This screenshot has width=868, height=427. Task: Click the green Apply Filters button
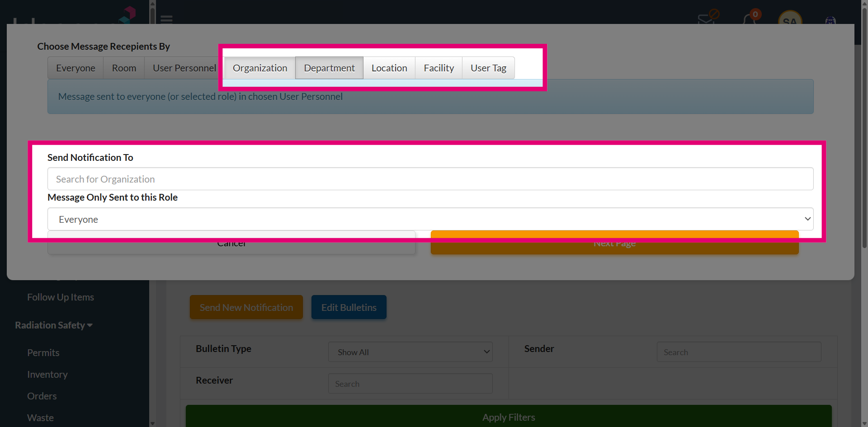(509, 416)
